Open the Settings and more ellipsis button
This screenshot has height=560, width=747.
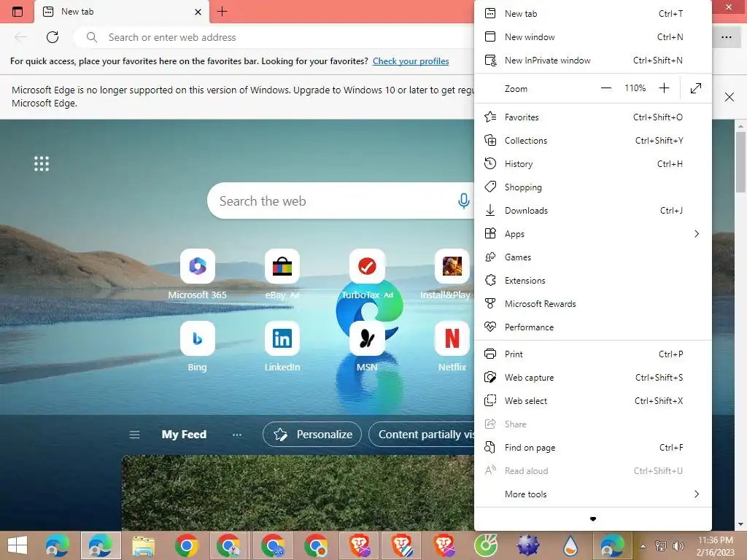(726, 37)
